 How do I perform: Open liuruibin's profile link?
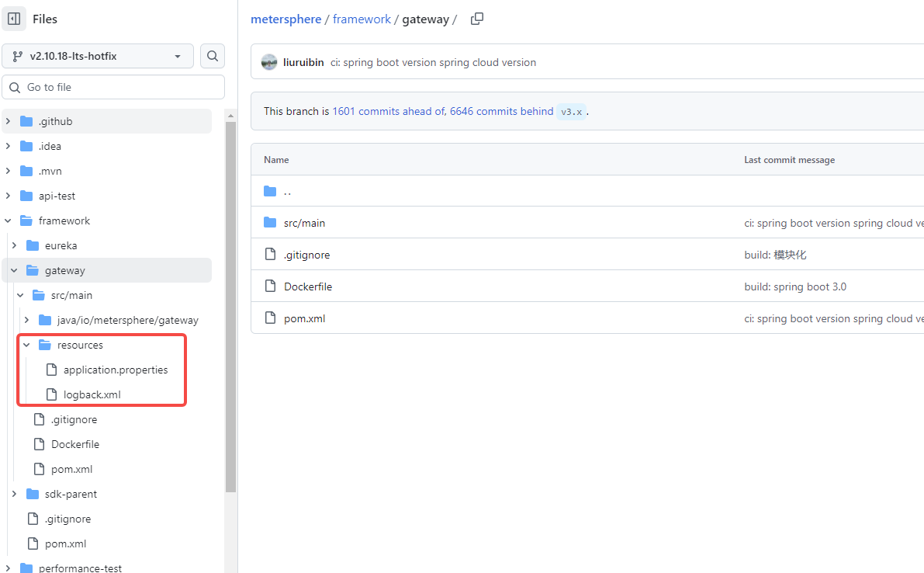[x=303, y=62]
